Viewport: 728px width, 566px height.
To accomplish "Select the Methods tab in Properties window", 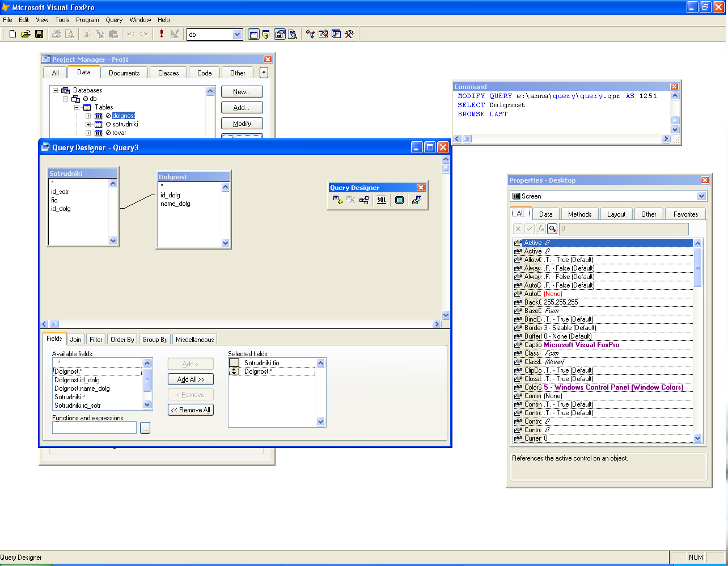I will tap(579, 214).
